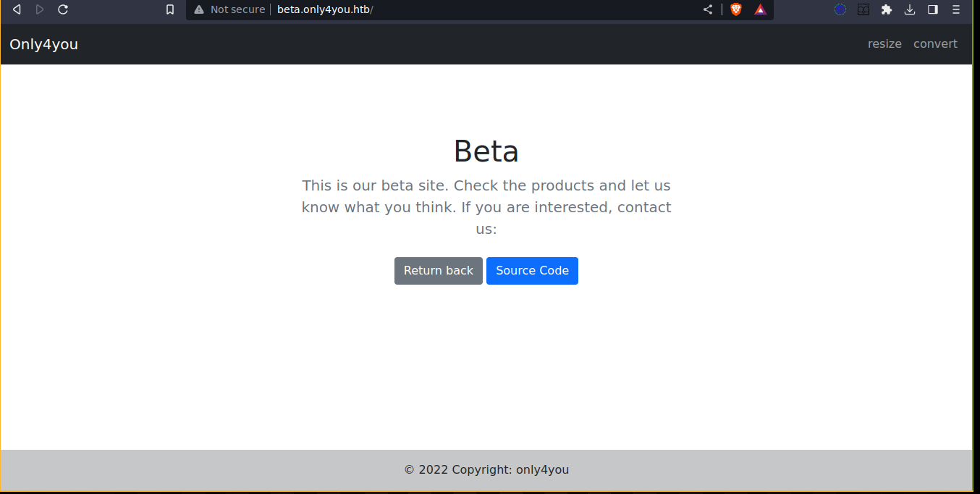
Task: Open the extensions puzzle piece menu
Action: 887,9
